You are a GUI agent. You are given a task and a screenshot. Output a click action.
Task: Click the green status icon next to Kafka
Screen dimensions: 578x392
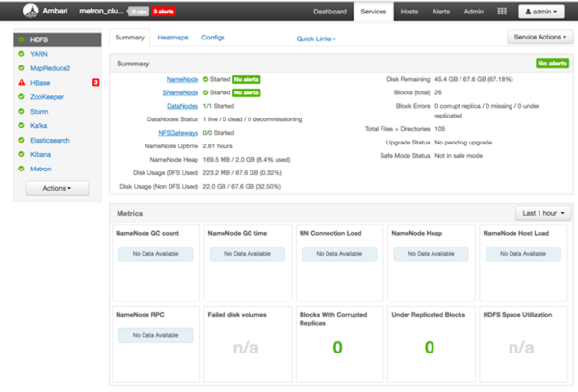point(21,125)
